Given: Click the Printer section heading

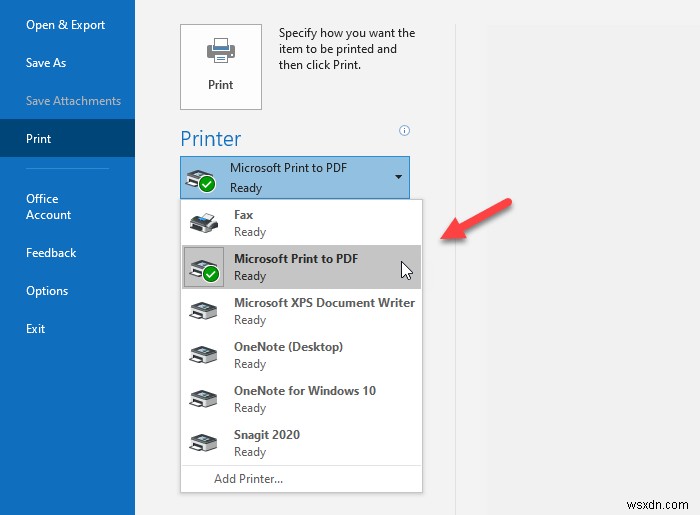Looking at the screenshot, I should click(x=211, y=139).
